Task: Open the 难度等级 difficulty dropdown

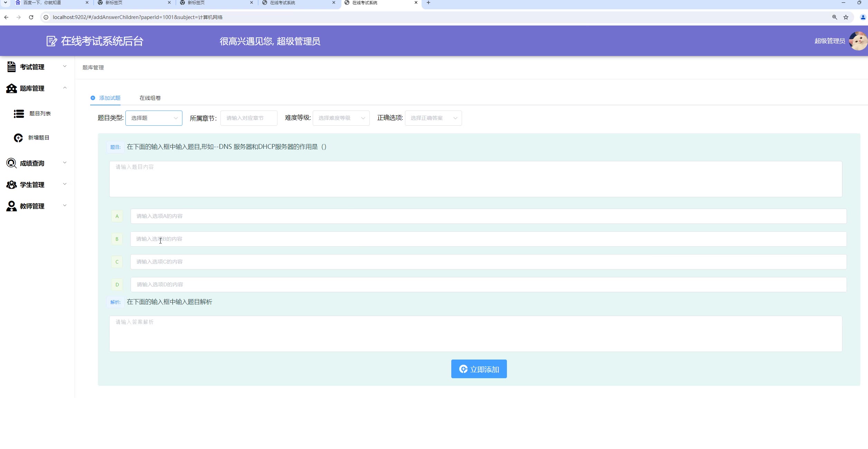Action: pyautogui.click(x=341, y=118)
